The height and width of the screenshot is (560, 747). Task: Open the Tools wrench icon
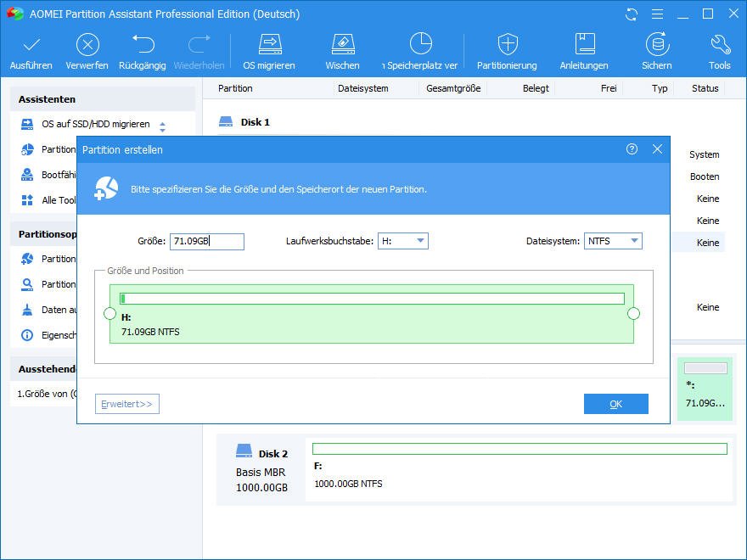[x=720, y=44]
